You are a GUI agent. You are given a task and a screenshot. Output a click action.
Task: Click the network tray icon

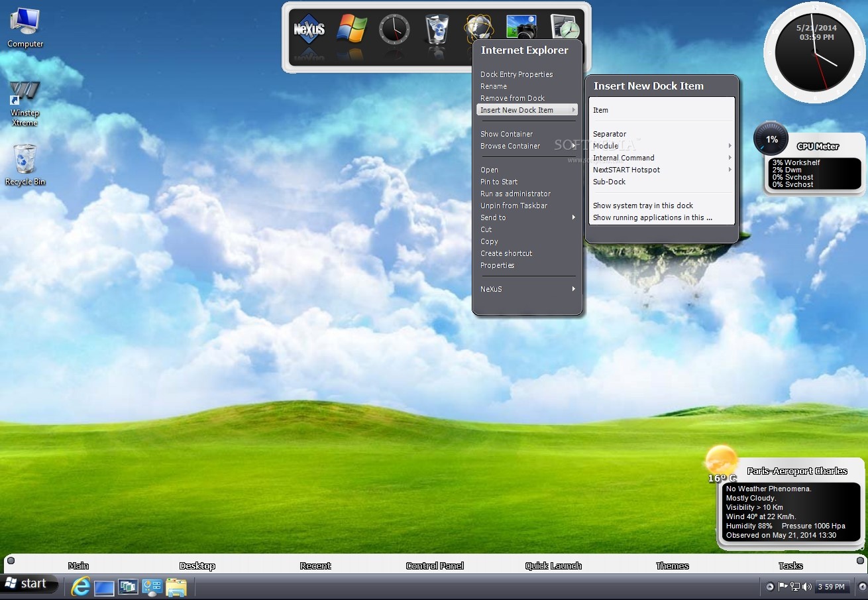pyautogui.click(x=795, y=587)
